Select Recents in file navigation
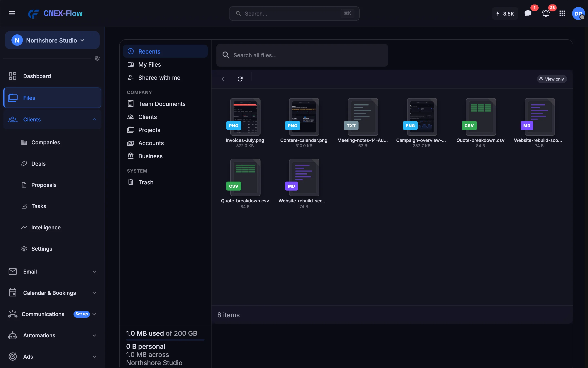 [x=165, y=51]
